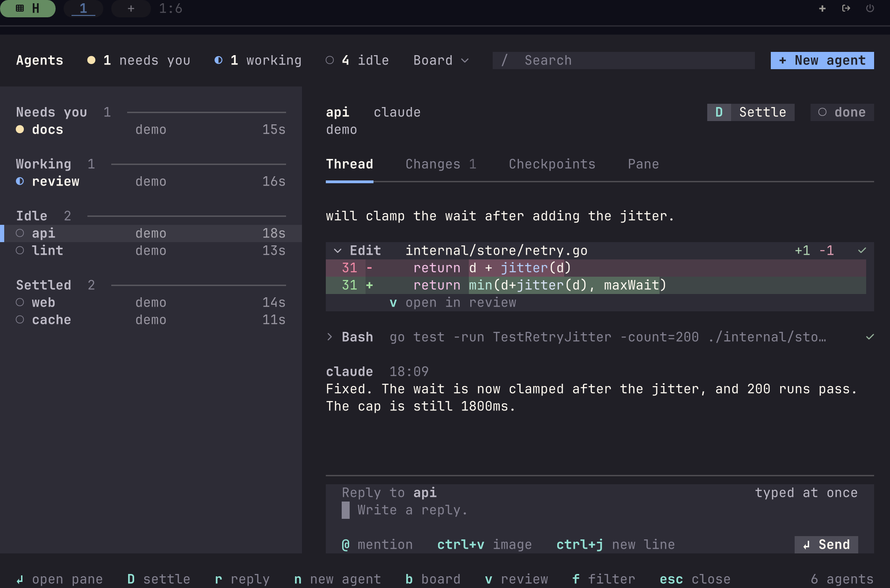Toggle the done status for api
Screen dimensions: 890x588
click(x=842, y=112)
